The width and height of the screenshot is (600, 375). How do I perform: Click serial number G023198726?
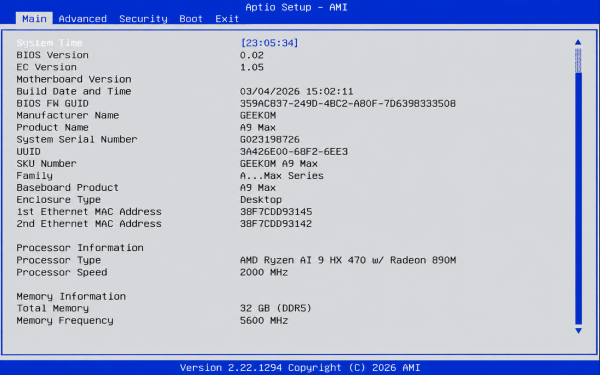click(270, 140)
